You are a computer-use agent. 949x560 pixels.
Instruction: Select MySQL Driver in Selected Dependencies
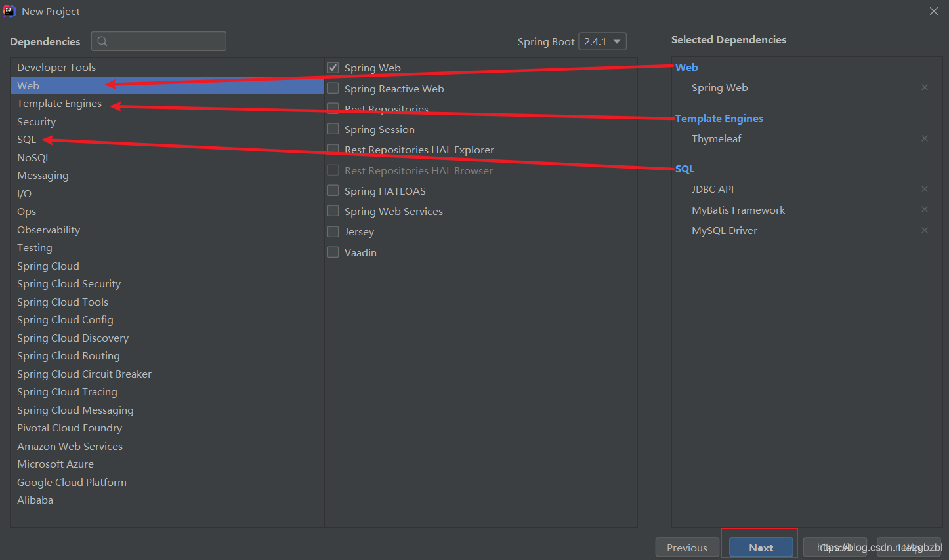(725, 230)
